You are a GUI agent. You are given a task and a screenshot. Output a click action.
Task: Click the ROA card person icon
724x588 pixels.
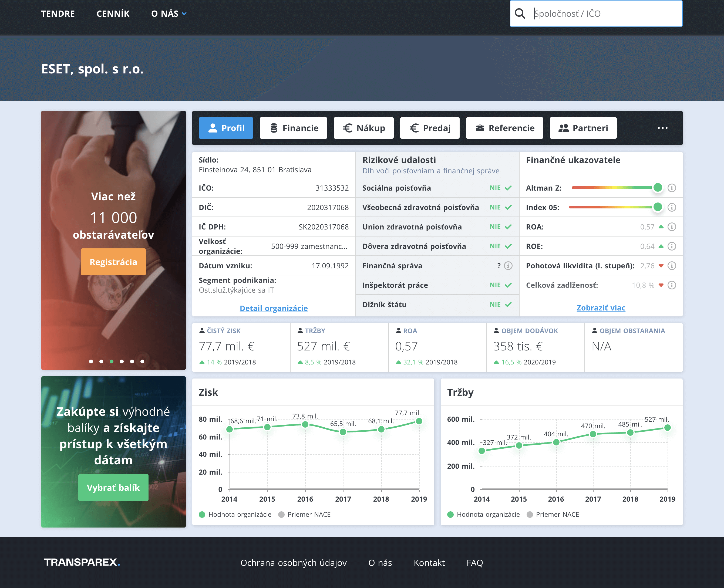[x=398, y=330]
